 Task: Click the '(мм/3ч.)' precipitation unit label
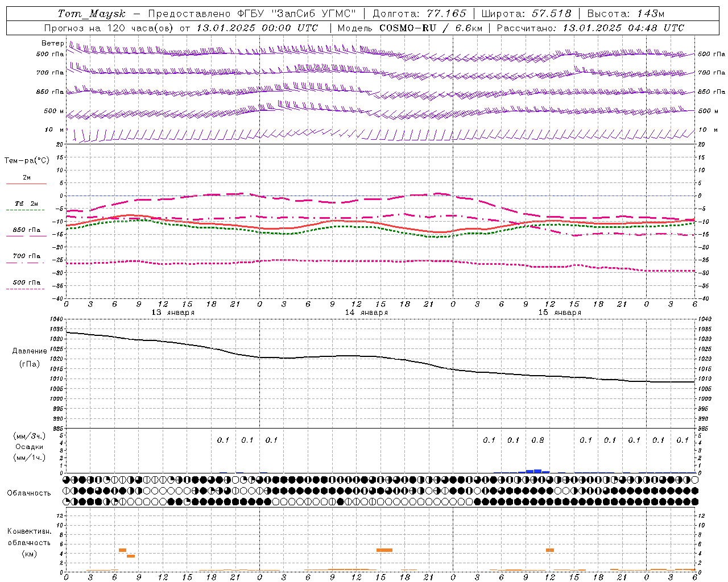point(30,436)
